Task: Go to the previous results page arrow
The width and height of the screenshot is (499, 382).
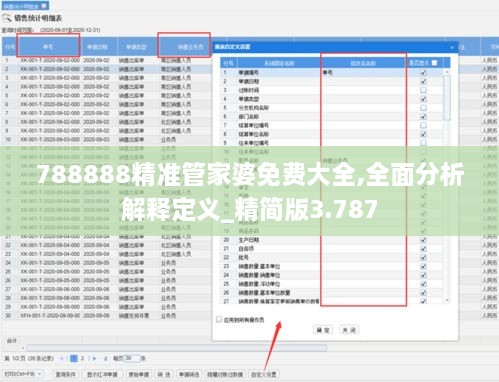Action: [x=62, y=359]
